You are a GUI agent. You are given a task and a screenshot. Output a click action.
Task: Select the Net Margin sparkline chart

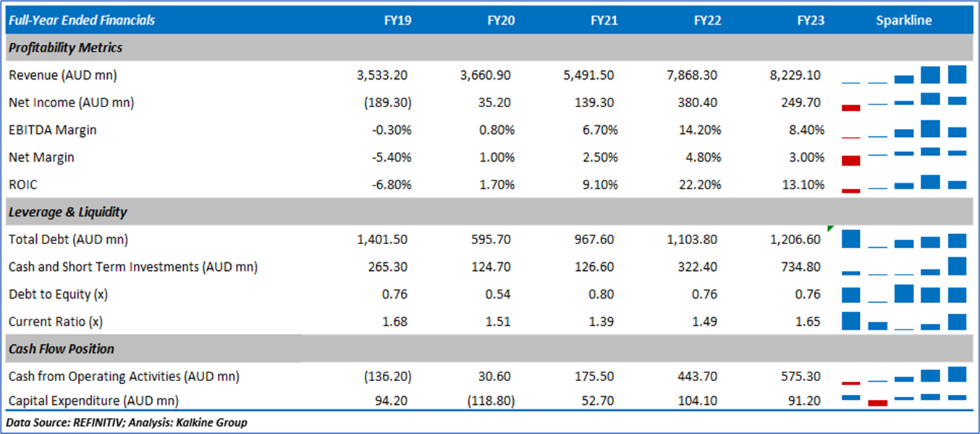tap(904, 157)
